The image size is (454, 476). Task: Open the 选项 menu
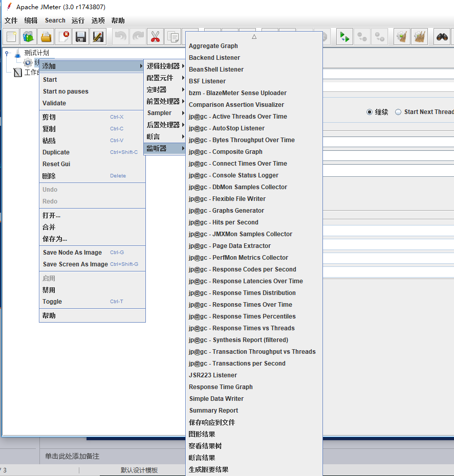pos(98,20)
